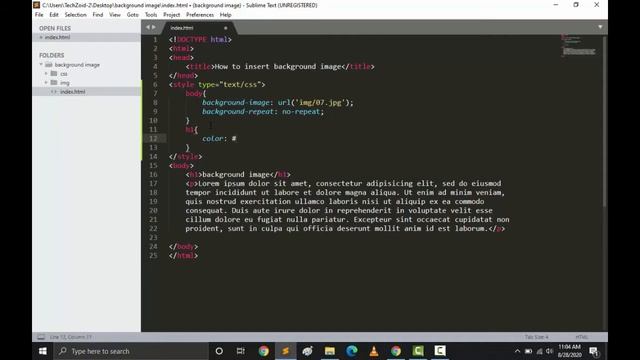Screen dimensions: 640x360
Task: Expand the img folder arrow
Action: point(46,82)
